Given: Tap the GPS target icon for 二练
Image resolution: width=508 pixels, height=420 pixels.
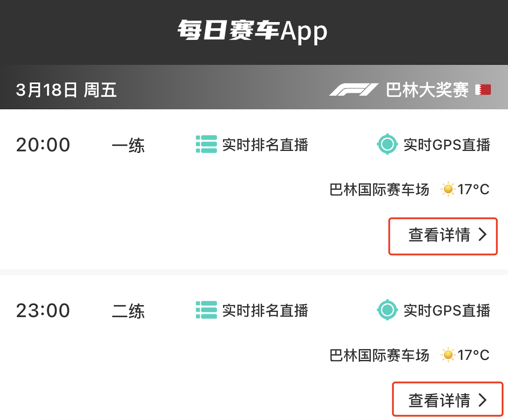Looking at the screenshot, I should 387,310.
